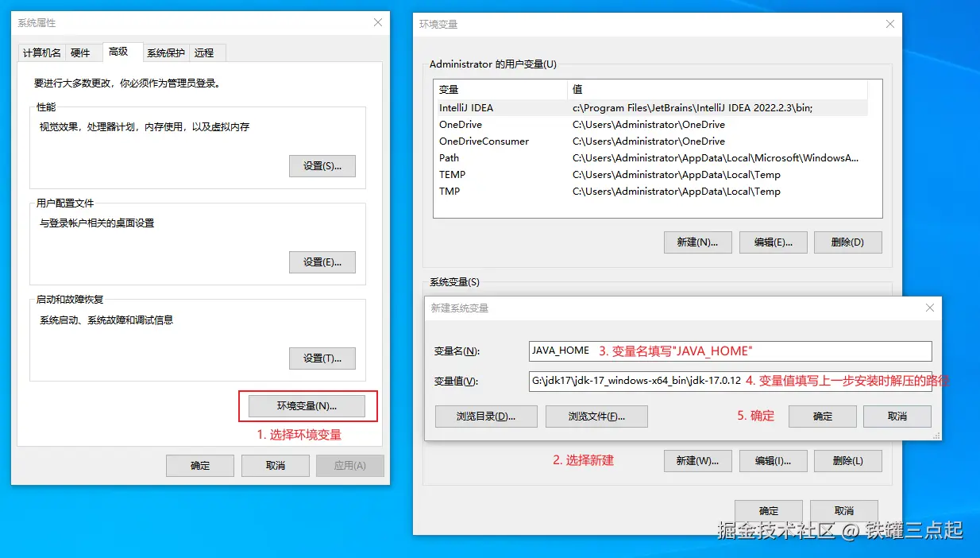Open the 远程 tab
Screen dimensions: 980x558
click(x=206, y=52)
